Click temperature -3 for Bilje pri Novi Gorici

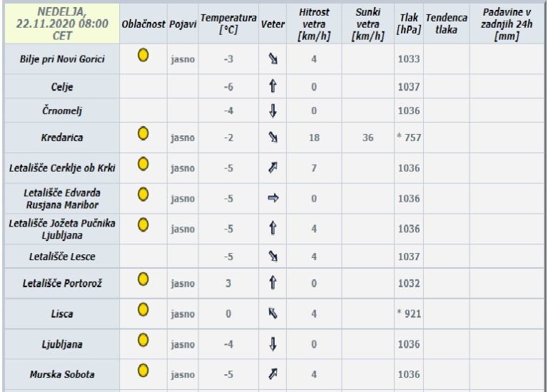coord(228,59)
